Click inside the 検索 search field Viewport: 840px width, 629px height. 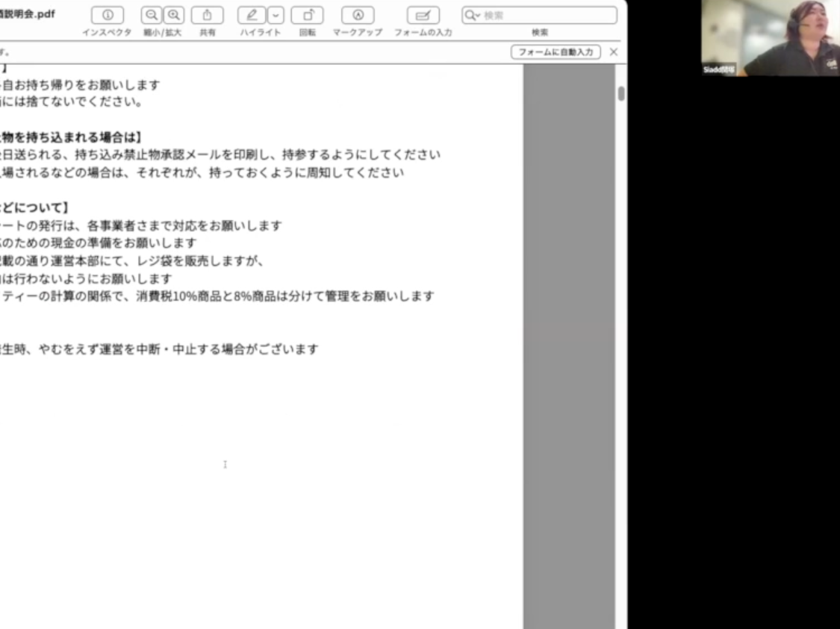coord(549,16)
